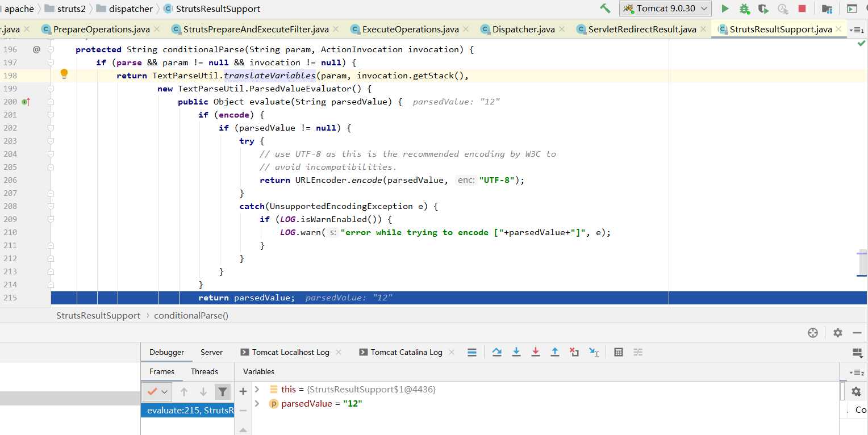Start debugging with the bug icon
This screenshot has height=435, width=868.
[744, 9]
